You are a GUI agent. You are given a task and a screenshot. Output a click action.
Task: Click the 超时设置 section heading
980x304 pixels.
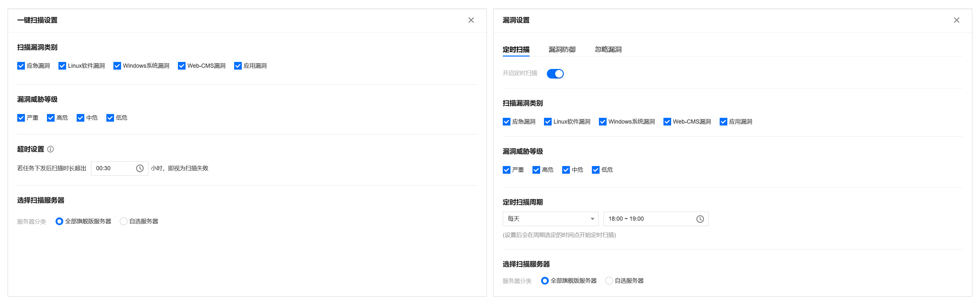pos(31,149)
